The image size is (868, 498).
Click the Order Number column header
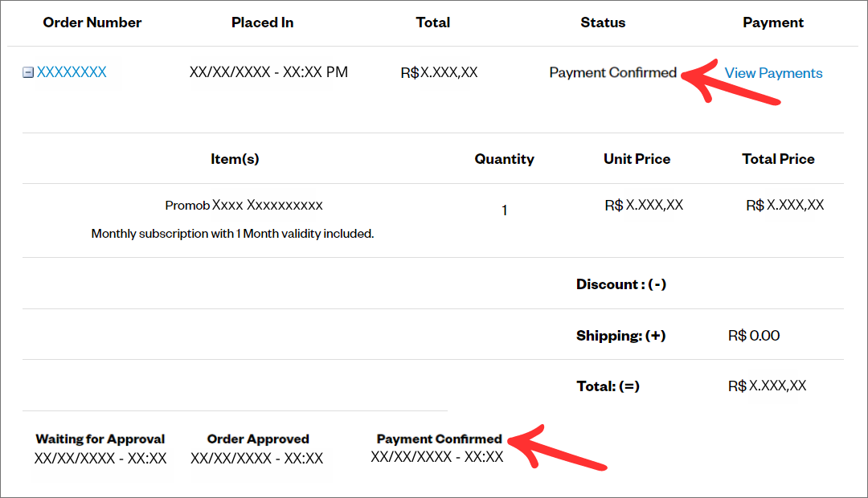point(92,22)
